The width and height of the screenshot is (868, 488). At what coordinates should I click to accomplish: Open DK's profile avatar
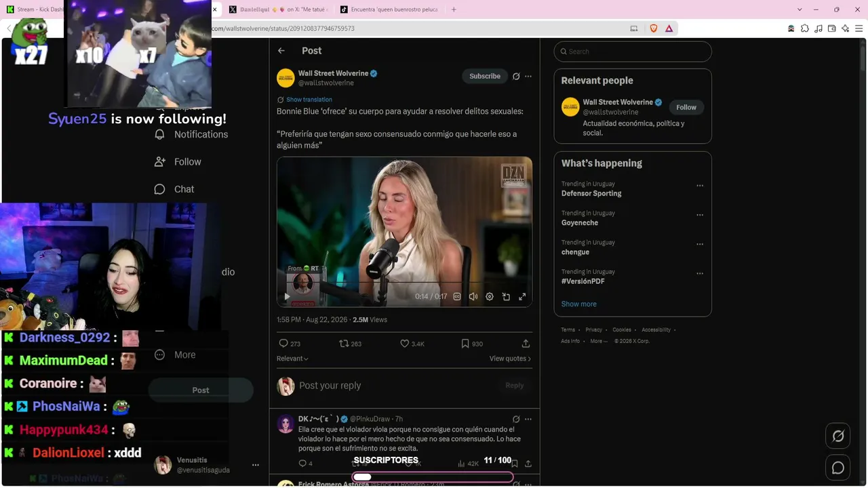point(285,424)
